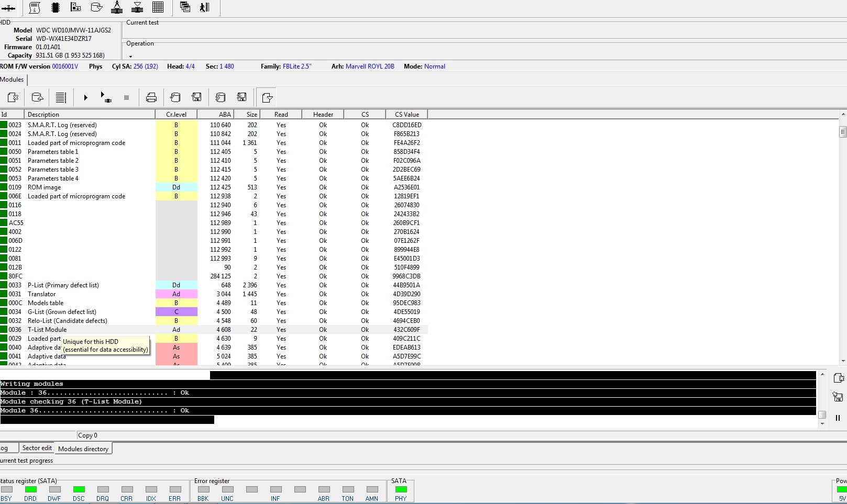Click module ID 80FC in the table
This screenshot has height=504, width=847.
click(x=15, y=276)
